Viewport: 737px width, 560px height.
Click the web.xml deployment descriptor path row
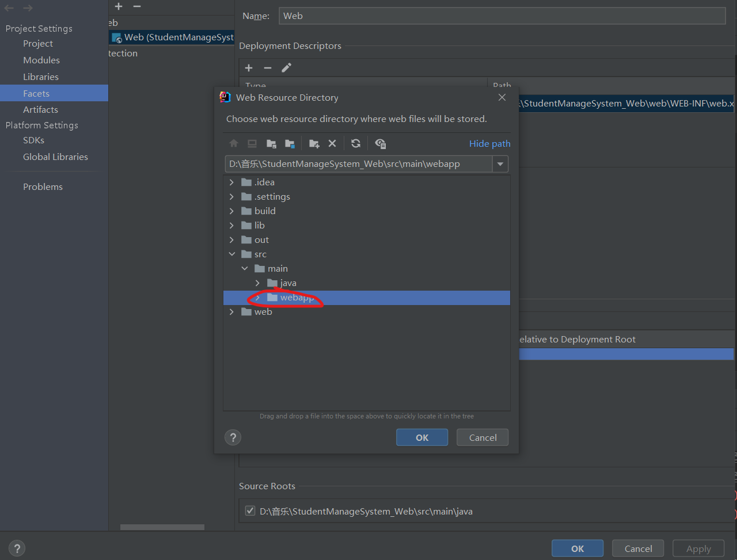[x=626, y=104]
